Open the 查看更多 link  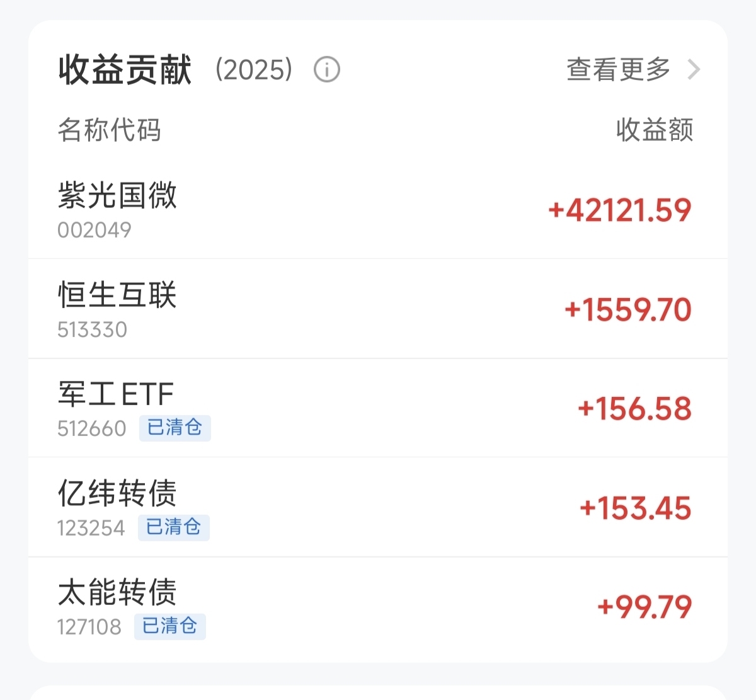[x=619, y=69]
